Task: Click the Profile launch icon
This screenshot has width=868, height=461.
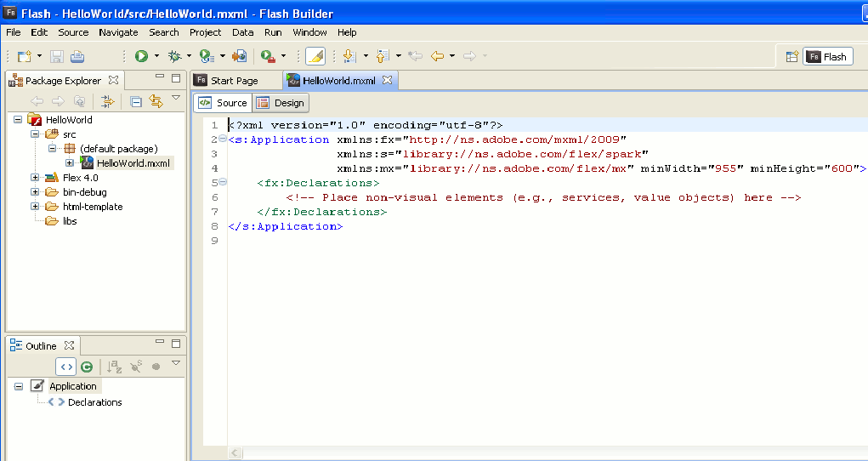Action: (207, 56)
